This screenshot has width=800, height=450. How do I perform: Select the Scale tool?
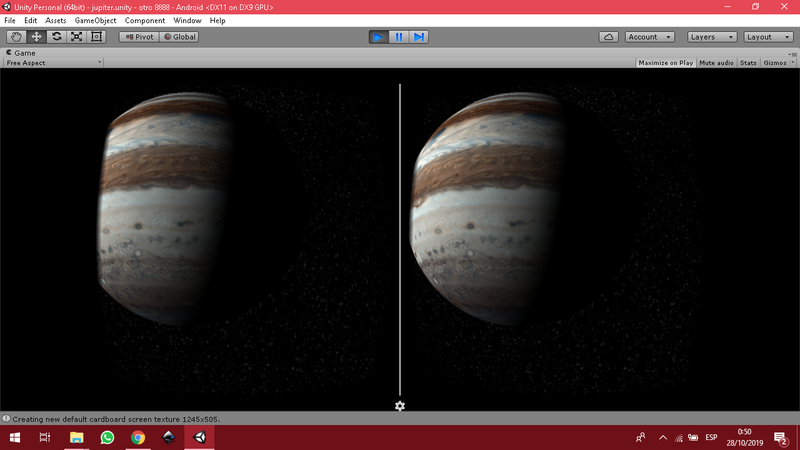(x=76, y=37)
